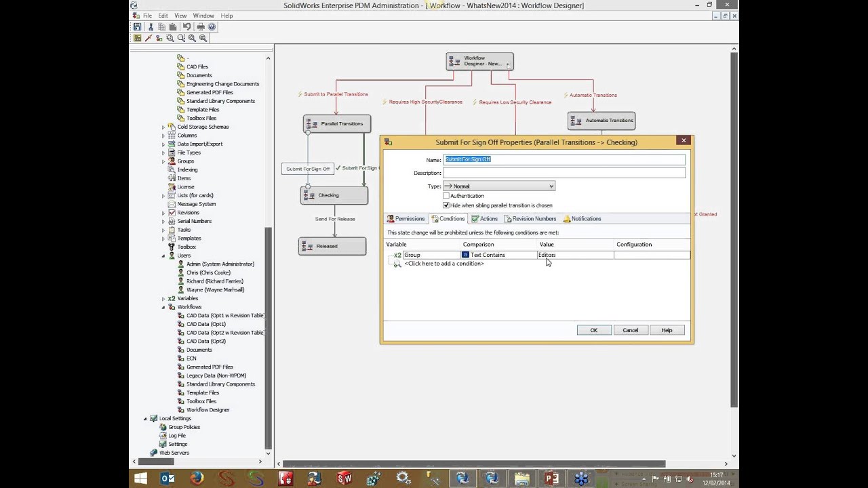Switch to the Notifications tab

[x=582, y=219]
